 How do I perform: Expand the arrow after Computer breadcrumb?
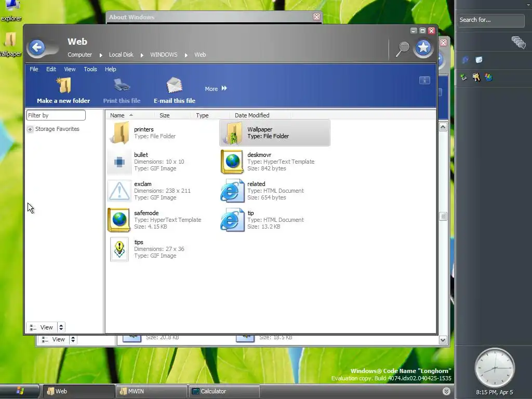(x=101, y=55)
